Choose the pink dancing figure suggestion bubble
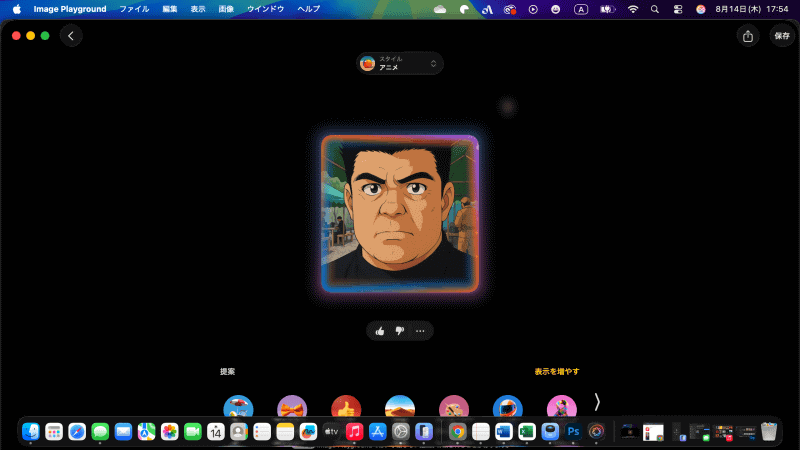This screenshot has height=450, width=800. [562, 407]
